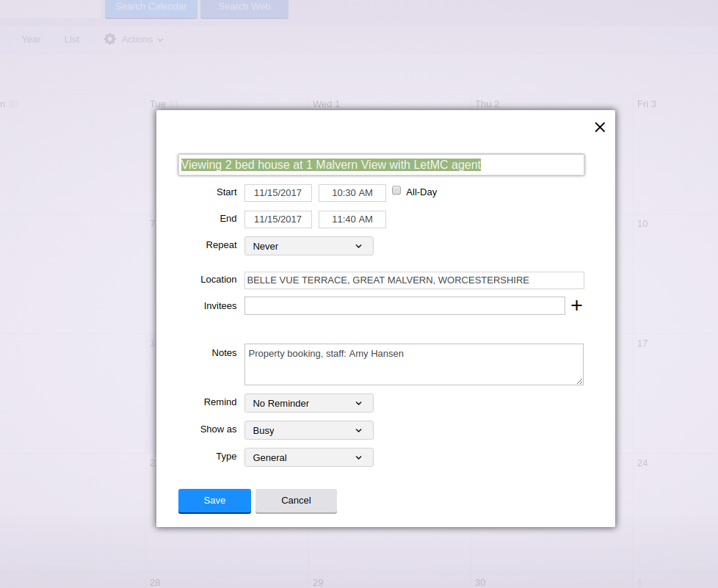Switch to Year view in calendar
The image size is (718, 588).
click(31, 40)
